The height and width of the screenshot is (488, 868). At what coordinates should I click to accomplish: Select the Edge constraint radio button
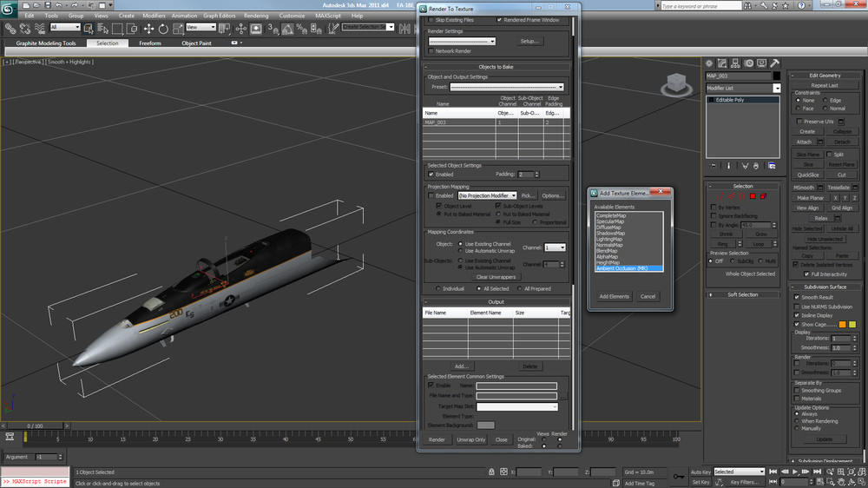827,100
